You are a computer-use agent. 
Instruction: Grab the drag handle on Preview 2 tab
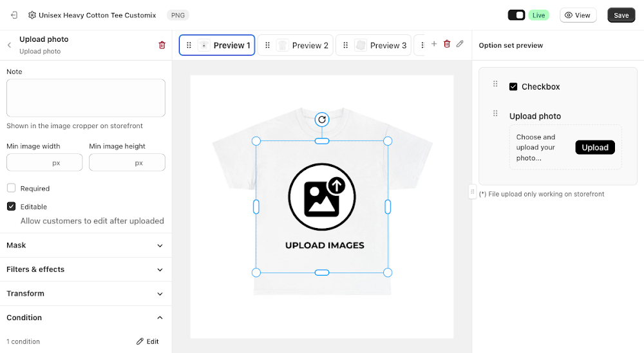pyautogui.click(x=267, y=45)
